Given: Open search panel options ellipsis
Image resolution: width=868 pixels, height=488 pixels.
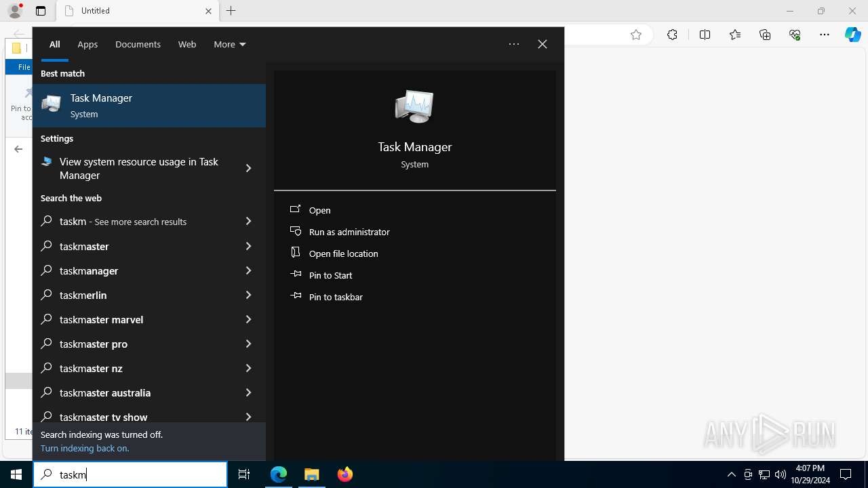Looking at the screenshot, I should click(514, 44).
